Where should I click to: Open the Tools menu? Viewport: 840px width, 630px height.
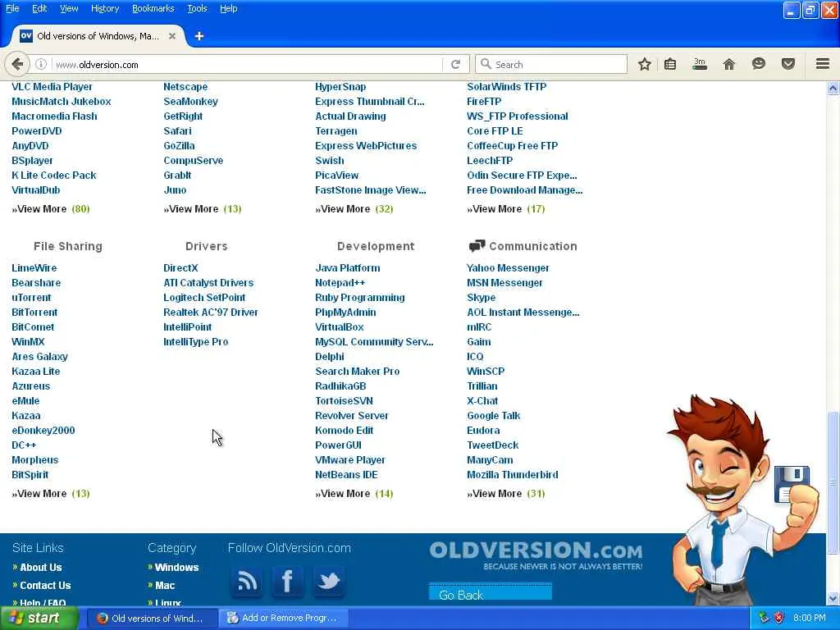tap(197, 8)
